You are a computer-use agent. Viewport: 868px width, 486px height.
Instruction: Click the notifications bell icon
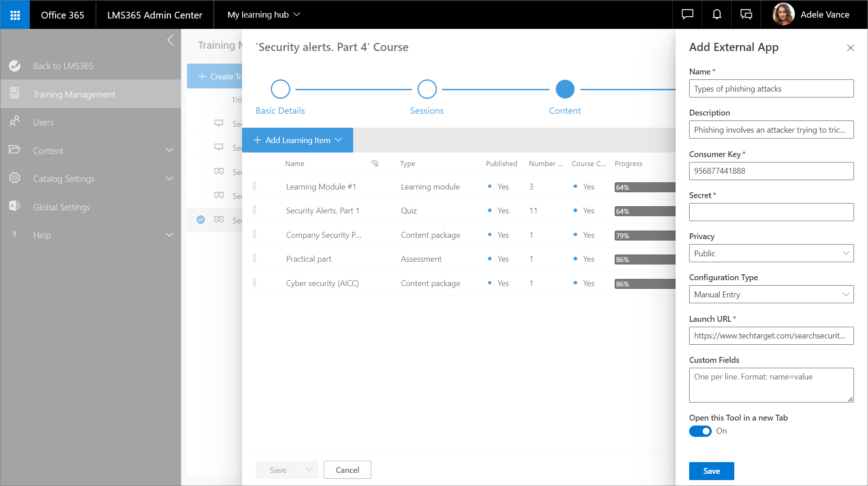pyautogui.click(x=717, y=15)
